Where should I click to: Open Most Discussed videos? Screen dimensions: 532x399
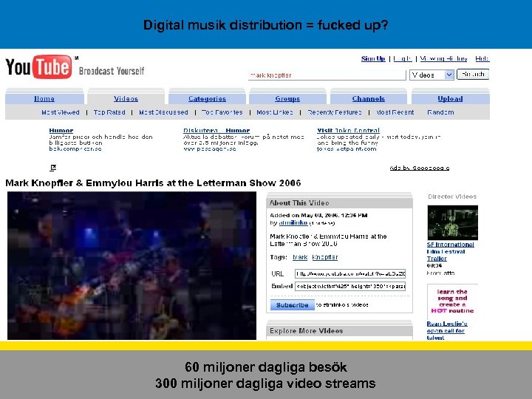pyautogui.click(x=163, y=112)
